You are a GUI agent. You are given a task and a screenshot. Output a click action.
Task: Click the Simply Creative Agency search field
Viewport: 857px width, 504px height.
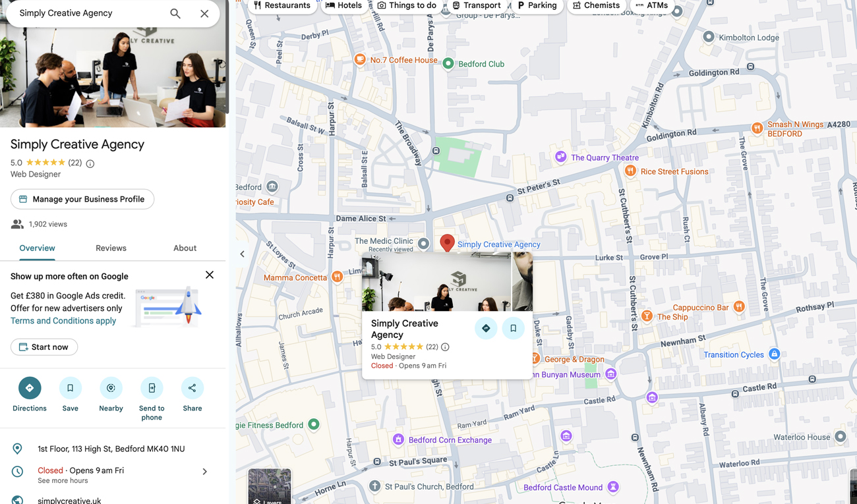coord(89,13)
